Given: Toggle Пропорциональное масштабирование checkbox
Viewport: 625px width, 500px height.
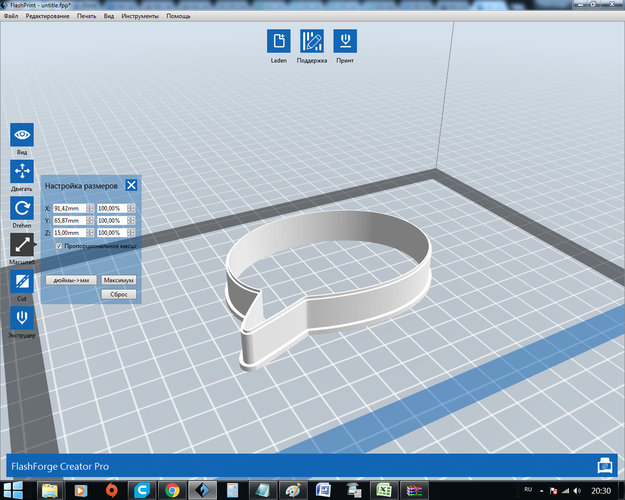Looking at the screenshot, I should click(59, 246).
